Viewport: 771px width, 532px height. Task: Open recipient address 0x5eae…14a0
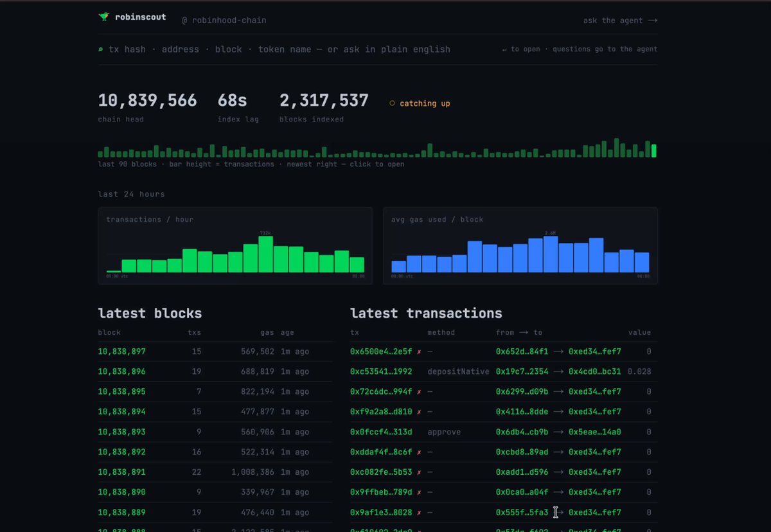595,432
